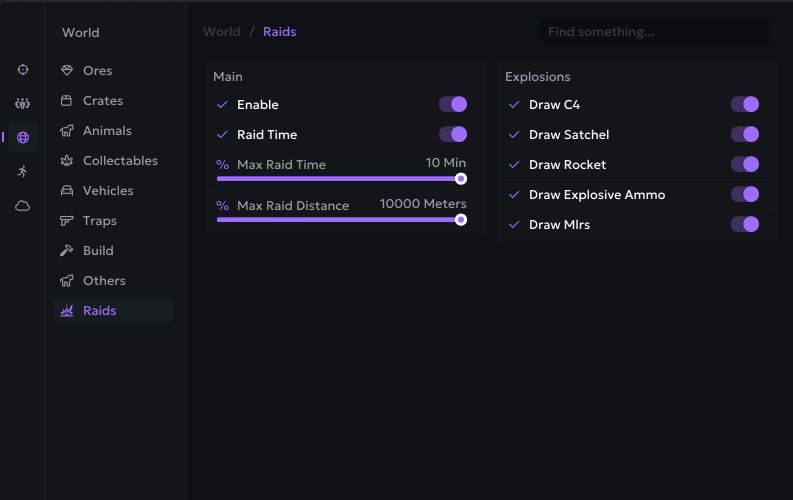Open the cloud icon section
The width and height of the screenshot is (793, 500).
[x=22, y=206]
